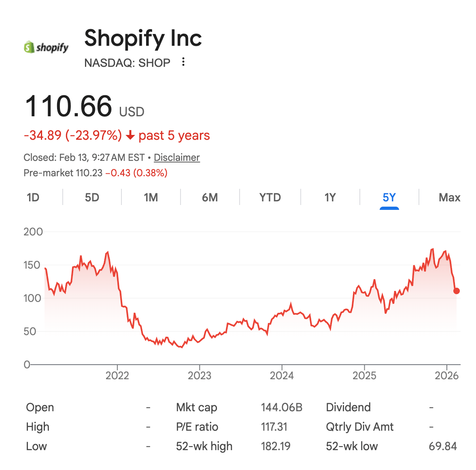The image size is (476, 470).
Task: Click the Mkt cap value 144.06B
Action: pos(282,408)
